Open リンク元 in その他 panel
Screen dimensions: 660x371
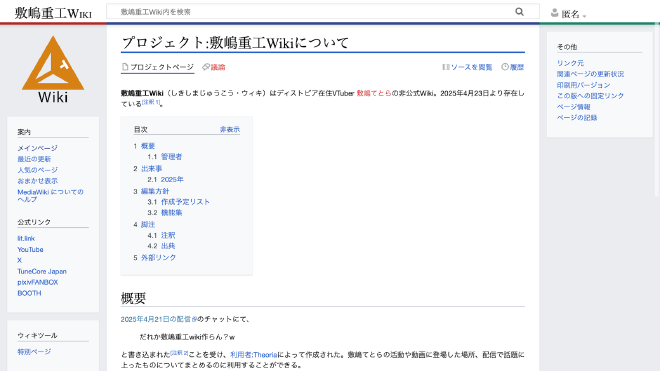pos(570,63)
